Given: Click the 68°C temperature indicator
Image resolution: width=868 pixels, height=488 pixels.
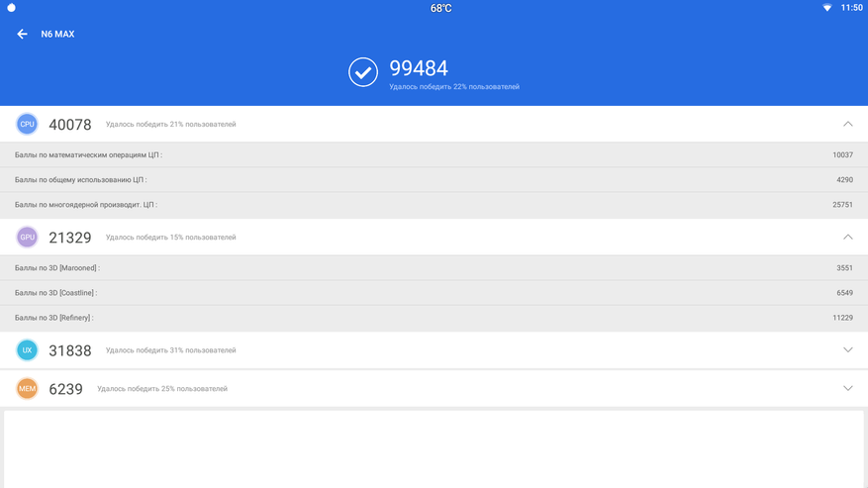Looking at the screenshot, I should (x=441, y=8).
